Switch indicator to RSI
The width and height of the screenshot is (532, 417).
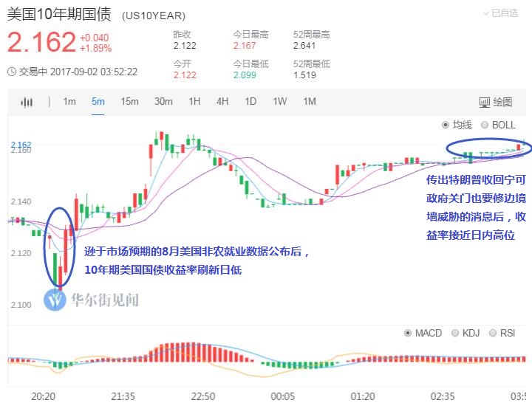[493, 334]
